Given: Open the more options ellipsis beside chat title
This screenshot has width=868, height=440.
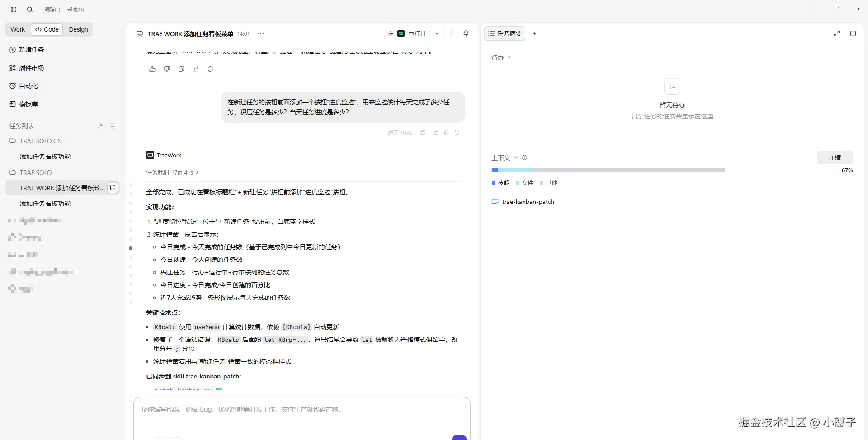Looking at the screenshot, I should (x=261, y=33).
